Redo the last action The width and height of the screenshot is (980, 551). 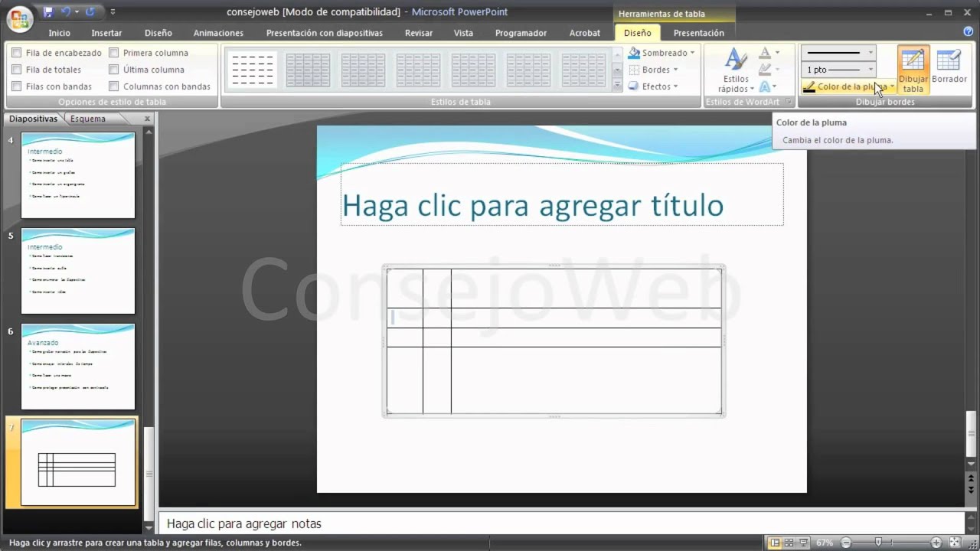point(90,12)
